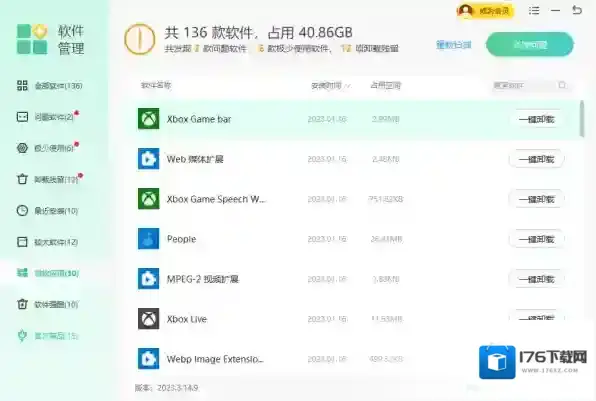
Task: Click the search icon in the search field
Action: click(x=562, y=85)
